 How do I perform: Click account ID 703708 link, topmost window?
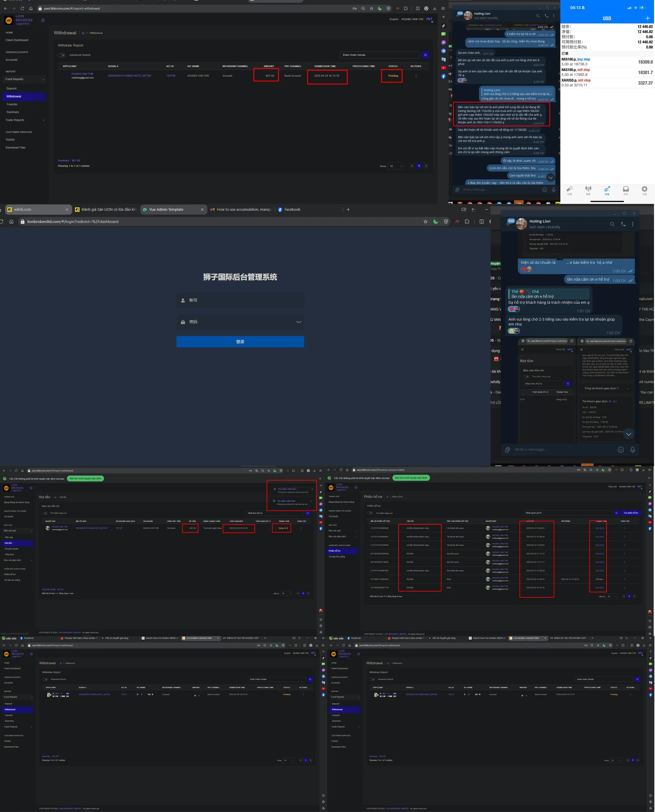171,76
